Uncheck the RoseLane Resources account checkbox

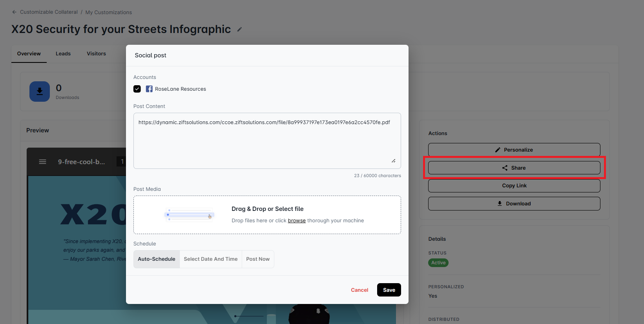click(137, 89)
